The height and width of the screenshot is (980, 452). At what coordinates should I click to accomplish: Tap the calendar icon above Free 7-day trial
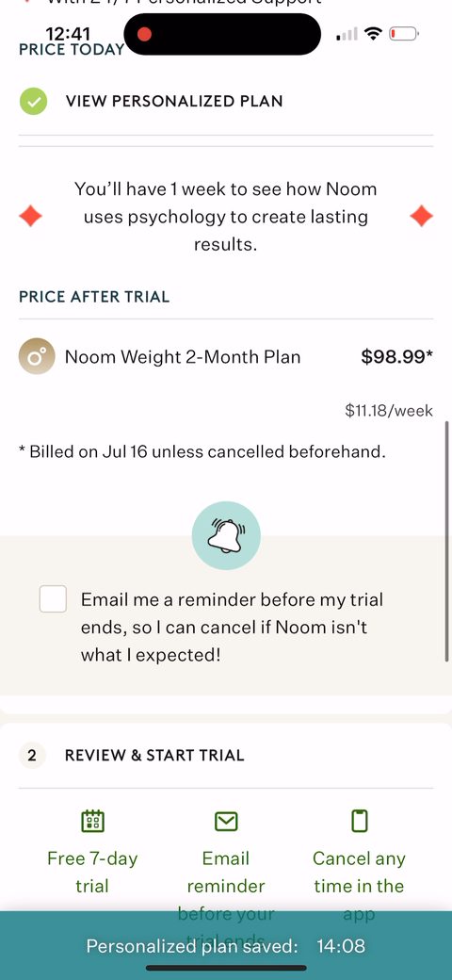coord(92,821)
